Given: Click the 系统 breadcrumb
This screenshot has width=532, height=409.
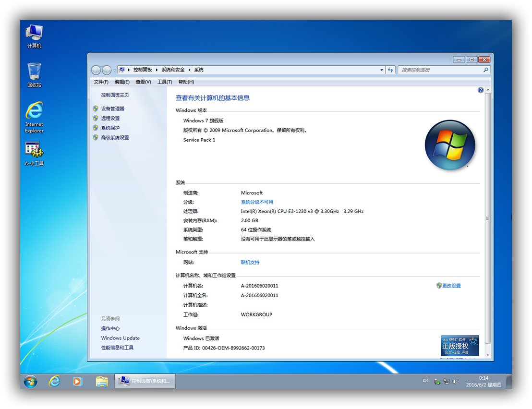Looking at the screenshot, I should 198,70.
